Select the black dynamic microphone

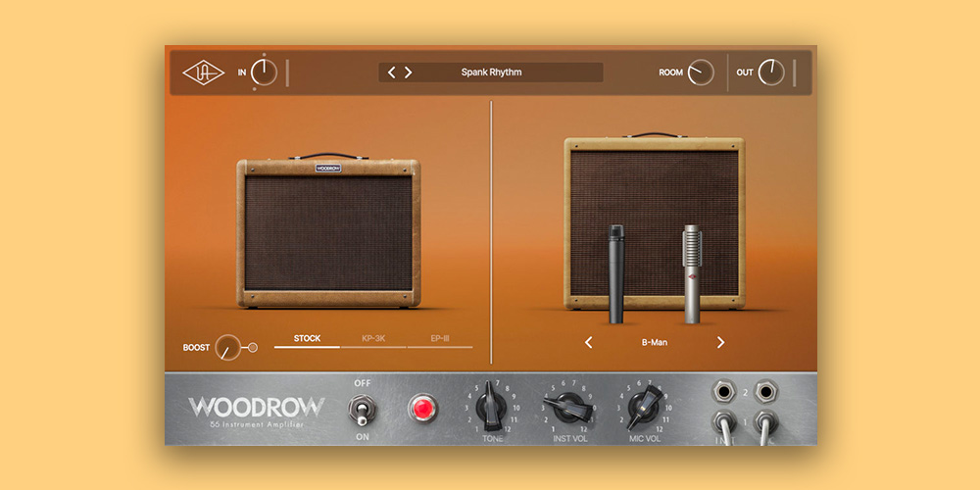pos(616,273)
